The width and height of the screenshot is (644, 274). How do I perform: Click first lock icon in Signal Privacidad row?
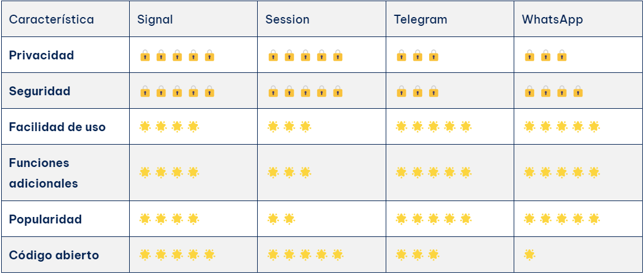(x=144, y=55)
